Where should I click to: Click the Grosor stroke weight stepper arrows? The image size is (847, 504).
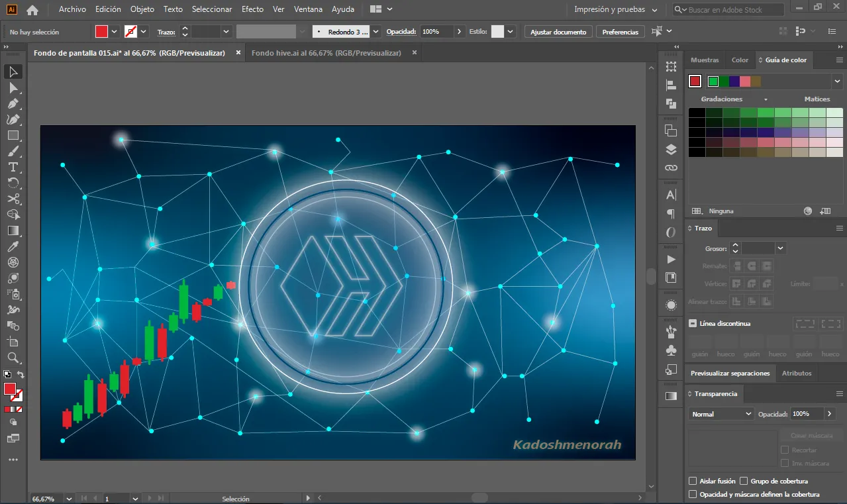click(x=734, y=248)
